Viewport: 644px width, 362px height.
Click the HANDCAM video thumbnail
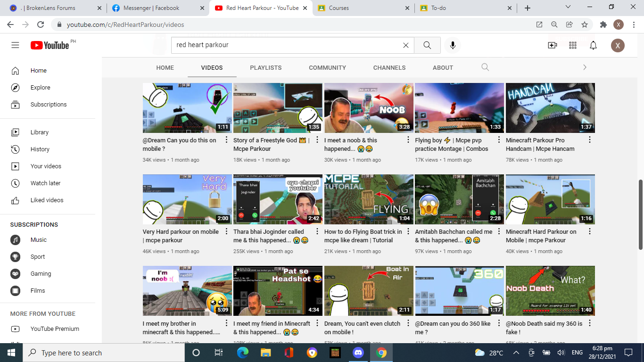pos(550,108)
